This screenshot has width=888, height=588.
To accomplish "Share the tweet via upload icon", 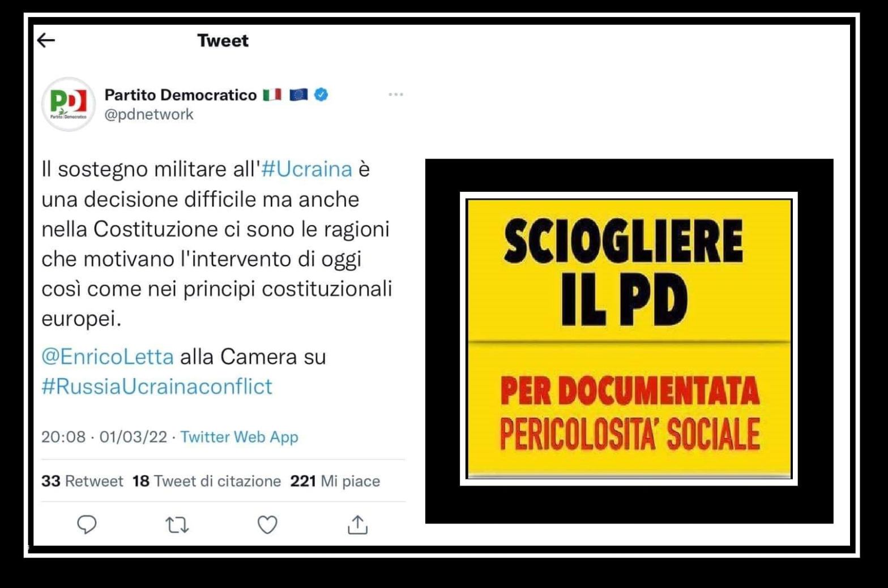I will point(357,525).
